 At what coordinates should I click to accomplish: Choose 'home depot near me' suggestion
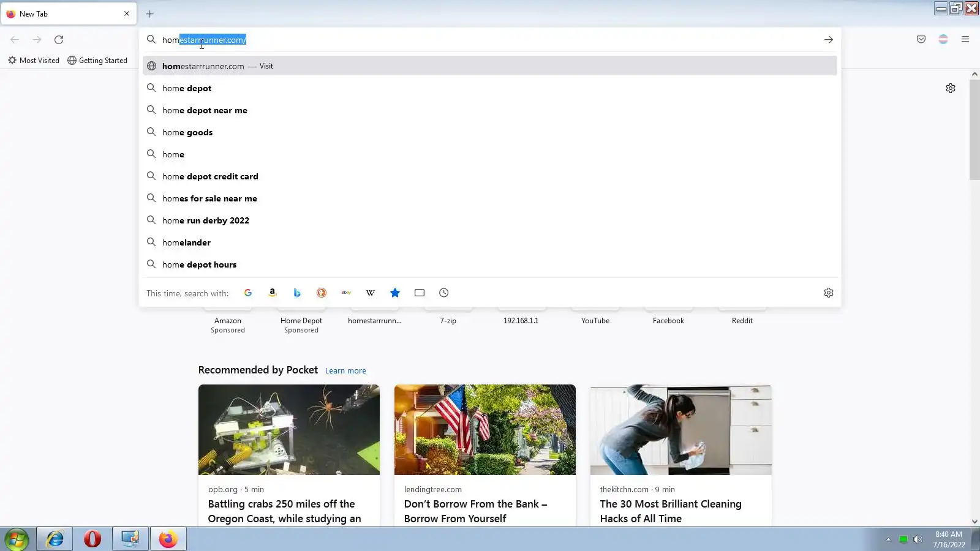[490, 110]
